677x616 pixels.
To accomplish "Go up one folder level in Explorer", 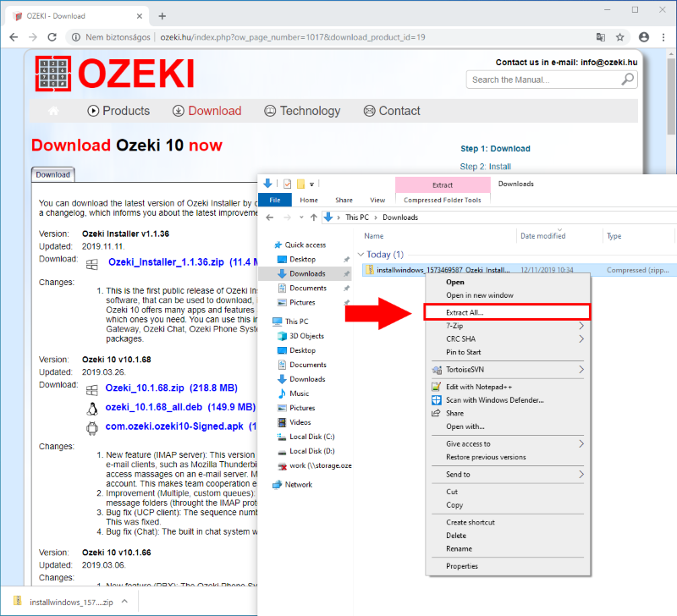I will pyautogui.click(x=314, y=217).
